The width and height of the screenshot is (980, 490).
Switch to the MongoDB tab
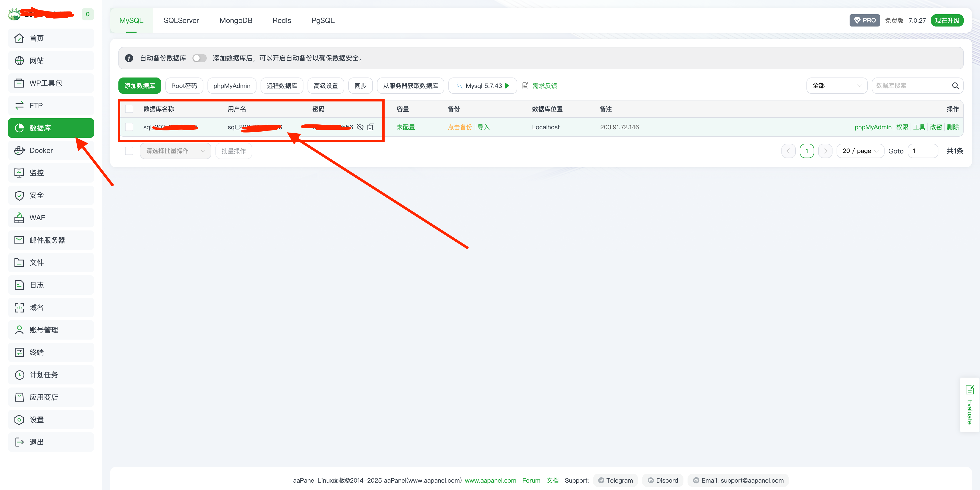point(236,21)
